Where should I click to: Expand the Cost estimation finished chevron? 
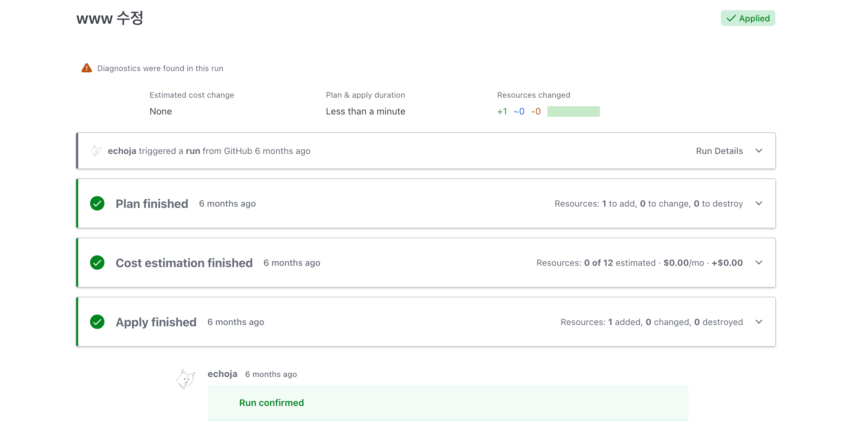click(x=759, y=263)
